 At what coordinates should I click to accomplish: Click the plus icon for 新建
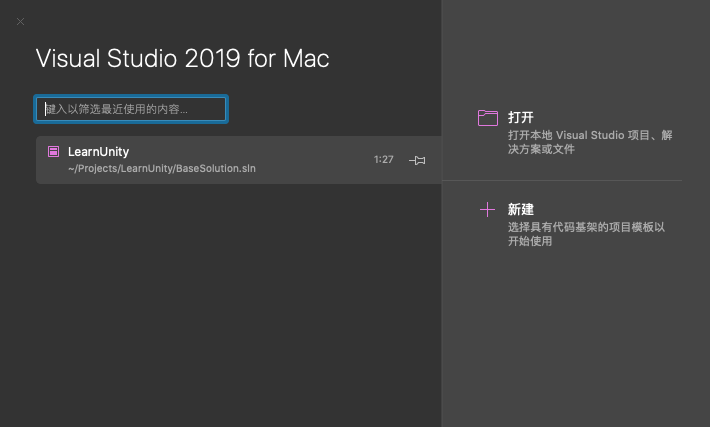(x=487, y=210)
